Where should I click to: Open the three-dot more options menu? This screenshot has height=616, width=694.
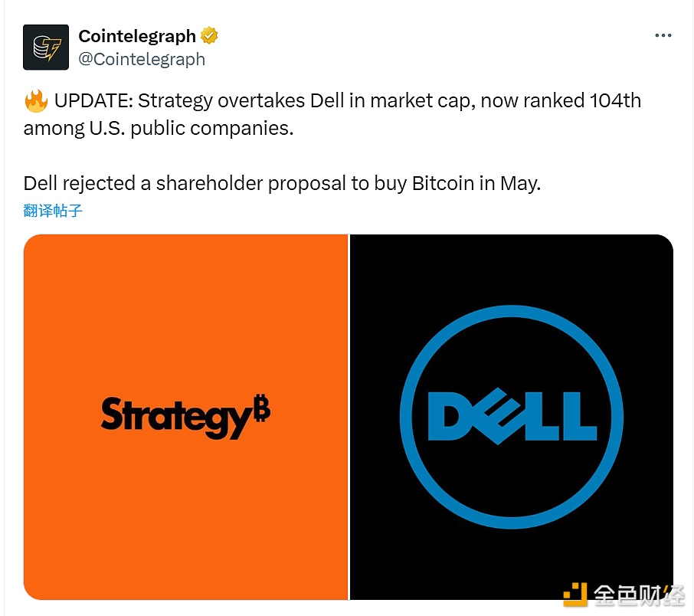(663, 36)
